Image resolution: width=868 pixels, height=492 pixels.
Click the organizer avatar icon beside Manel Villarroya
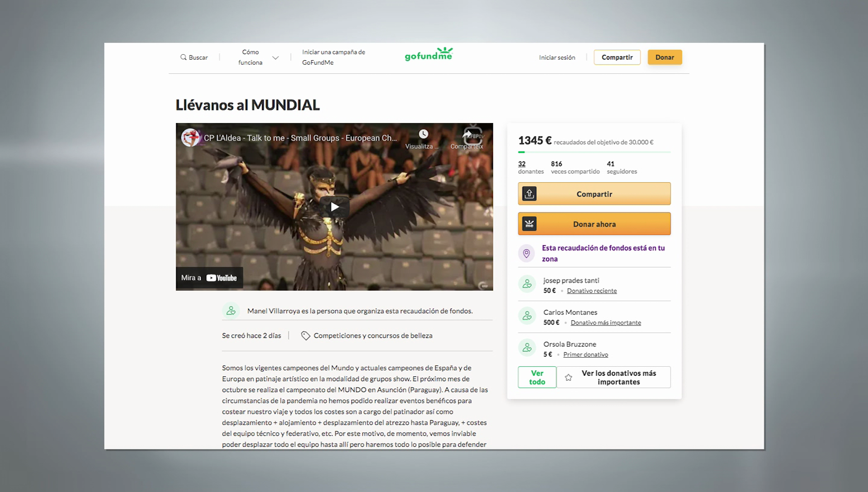point(231,311)
